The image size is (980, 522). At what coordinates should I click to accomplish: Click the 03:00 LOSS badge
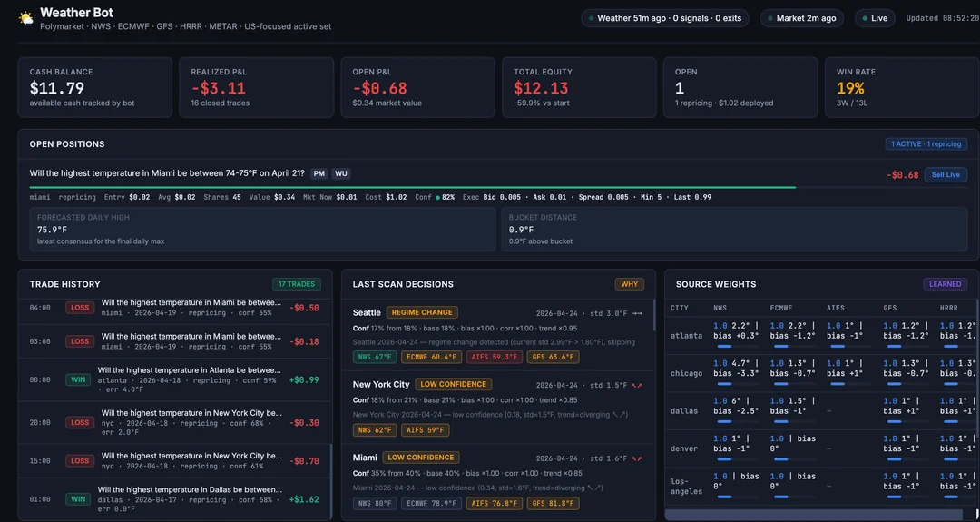80,341
